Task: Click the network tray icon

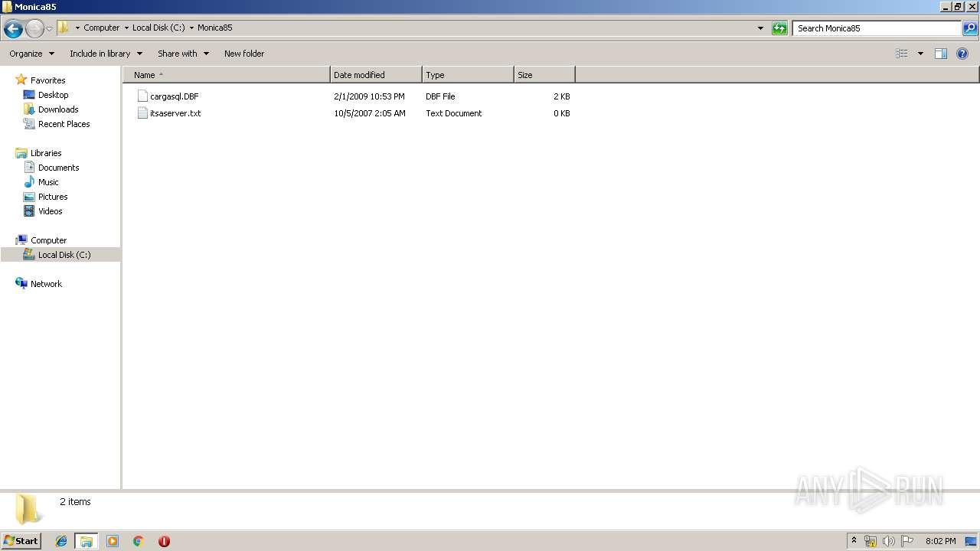Action: tap(871, 541)
